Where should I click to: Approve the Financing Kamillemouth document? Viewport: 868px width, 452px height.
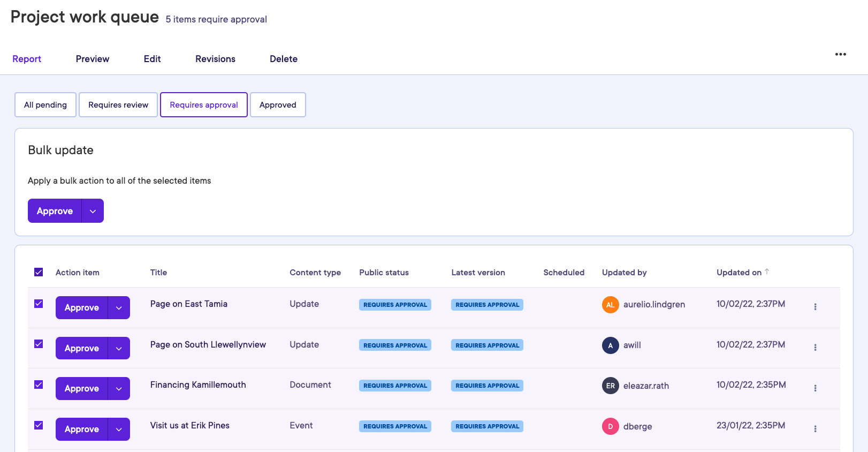pyautogui.click(x=82, y=389)
